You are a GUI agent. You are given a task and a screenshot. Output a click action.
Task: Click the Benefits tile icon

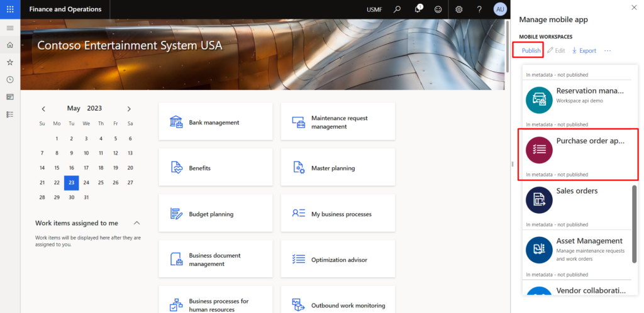pos(176,168)
